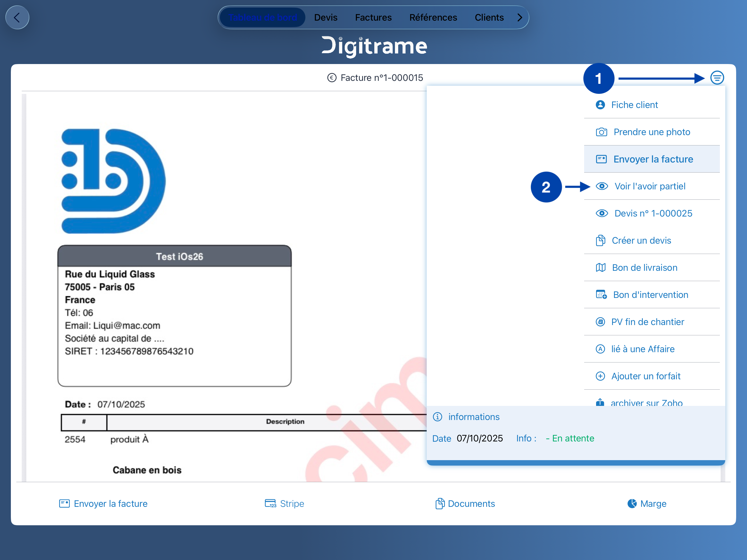Show Marge pie chart button
The image size is (747, 560).
[x=647, y=504]
